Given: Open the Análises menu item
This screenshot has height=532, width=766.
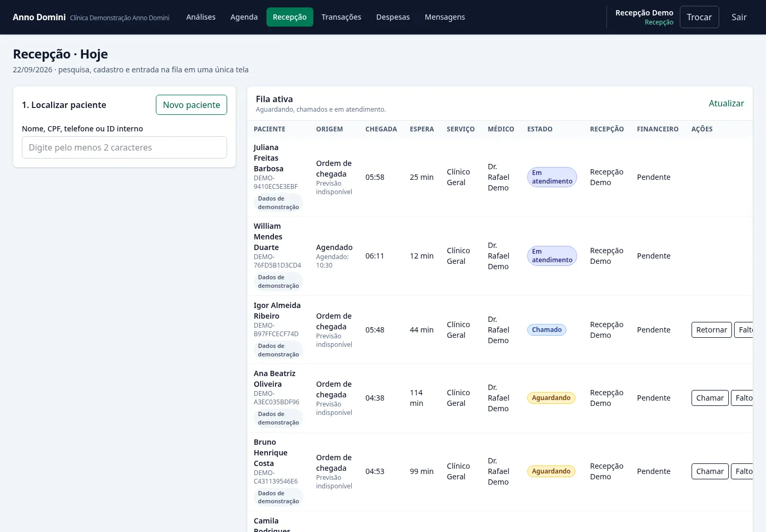Looking at the screenshot, I should point(201,17).
